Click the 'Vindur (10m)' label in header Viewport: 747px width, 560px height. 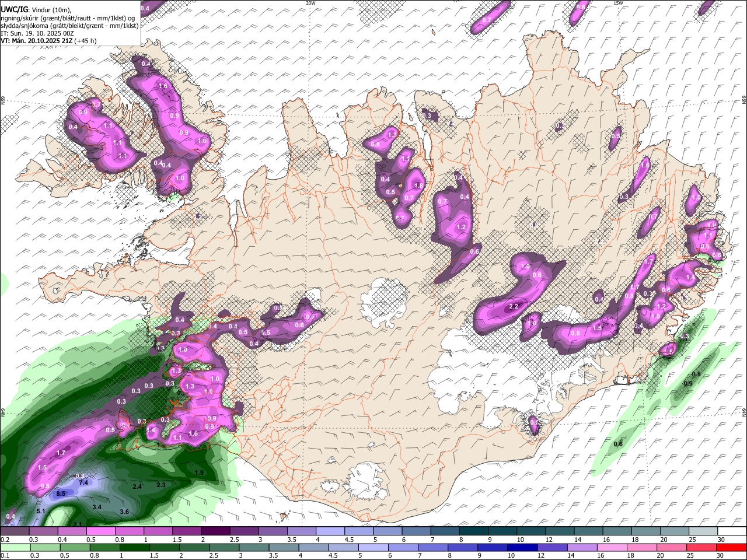pyautogui.click(x=51, y=9)
